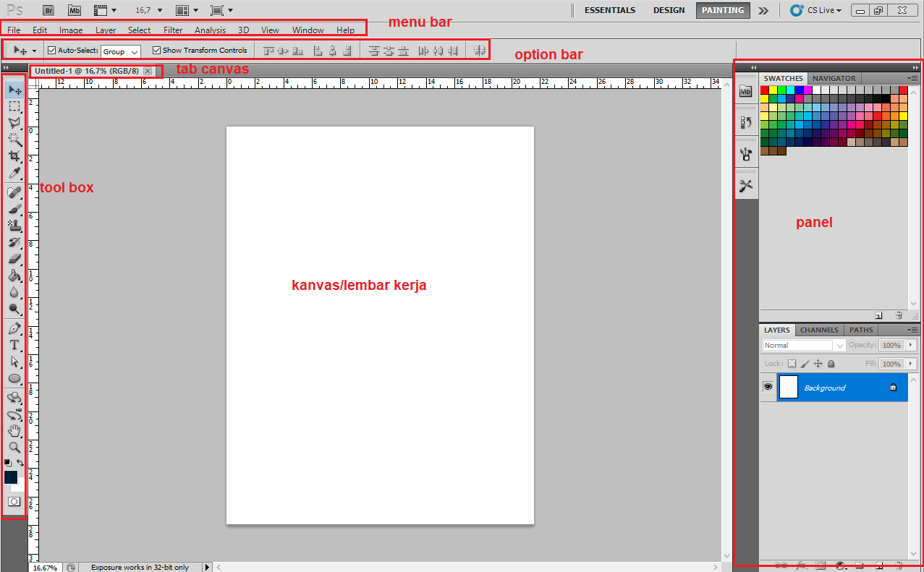Switch to the Essentials workspace
The width and height of the screenshot is (924, 572).
click(610, 10)
